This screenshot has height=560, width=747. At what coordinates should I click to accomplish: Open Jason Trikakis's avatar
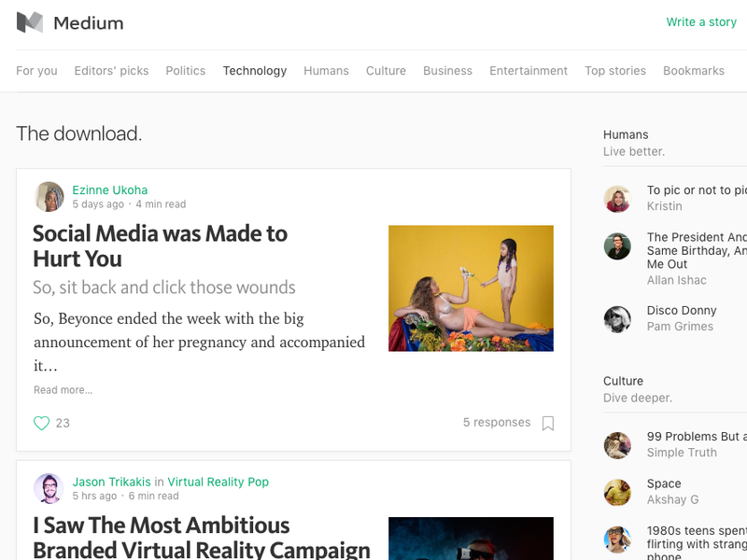[x=49, y=488]
